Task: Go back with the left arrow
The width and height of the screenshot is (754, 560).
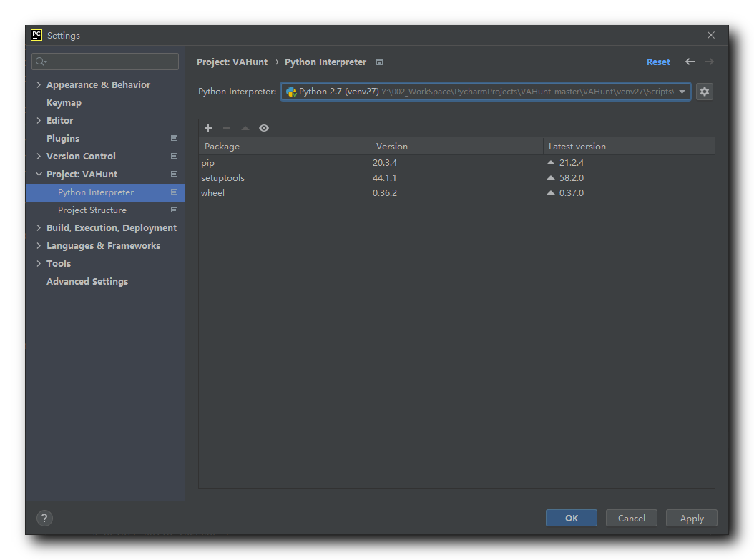Action: (690, 62)
